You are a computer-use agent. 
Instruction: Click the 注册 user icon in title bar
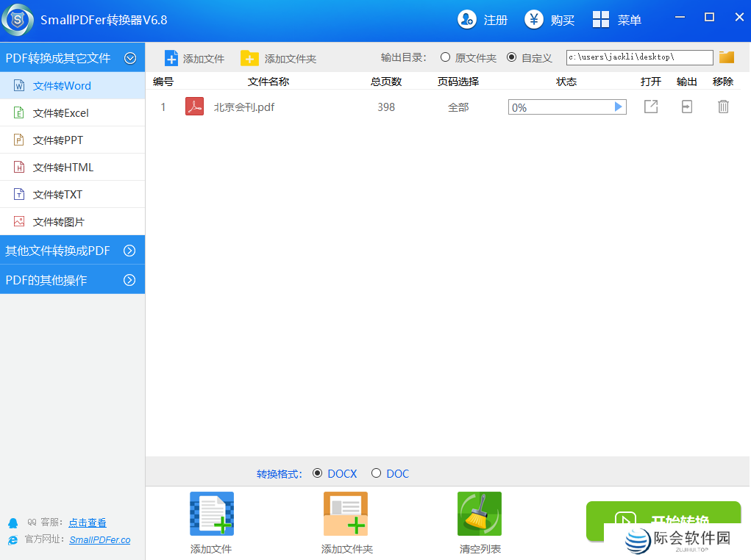pyautogui.click(x=467, y=20)
